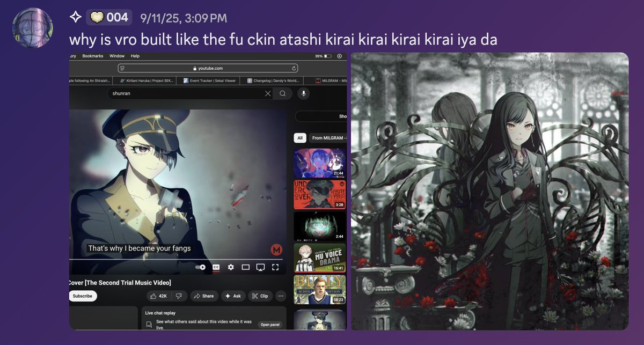Screen dimensions: 644x345
Task: Click the video title 'The Second Trial Music Video'
Action: 120,283
